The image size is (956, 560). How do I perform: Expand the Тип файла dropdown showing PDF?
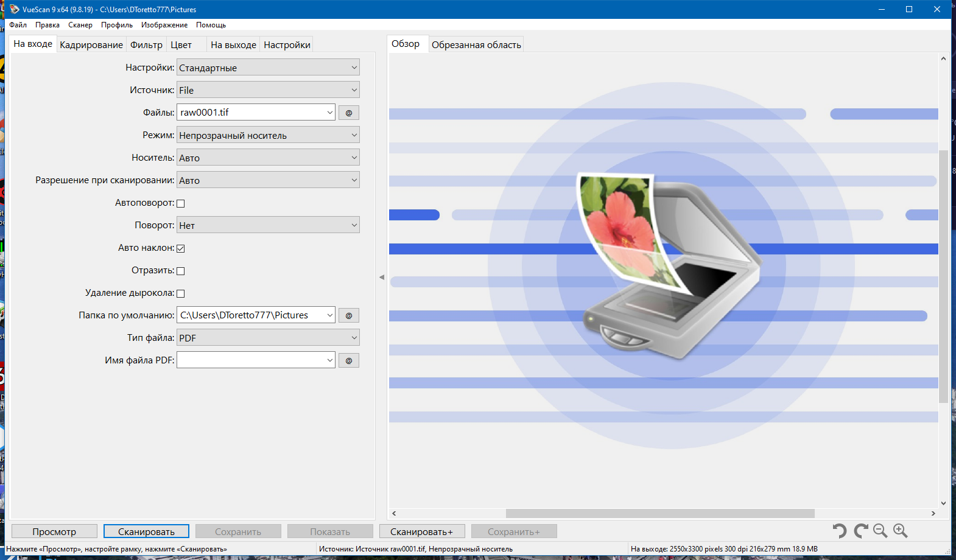click(268, 338)
